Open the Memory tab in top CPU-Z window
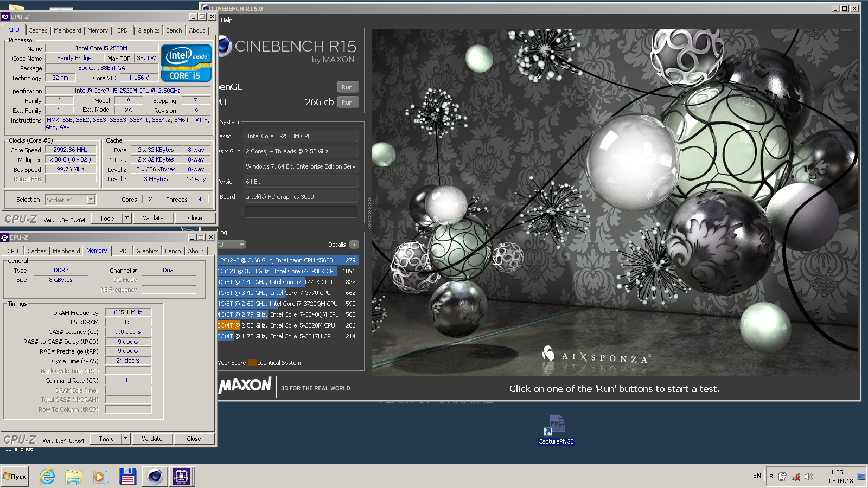Screen dimensions: 868x488 pos(98,30)
